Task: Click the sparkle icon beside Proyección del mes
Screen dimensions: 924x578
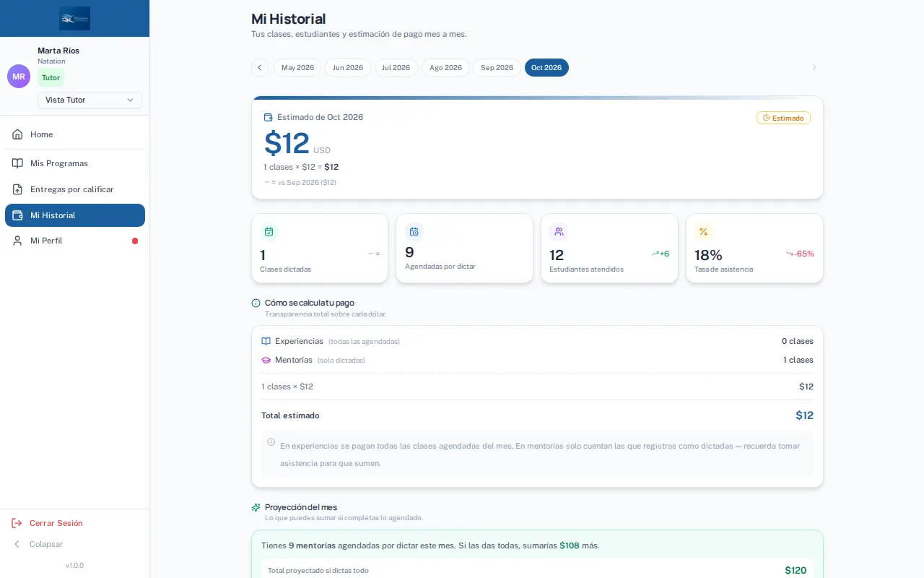Action: click(x=256, y=507)
